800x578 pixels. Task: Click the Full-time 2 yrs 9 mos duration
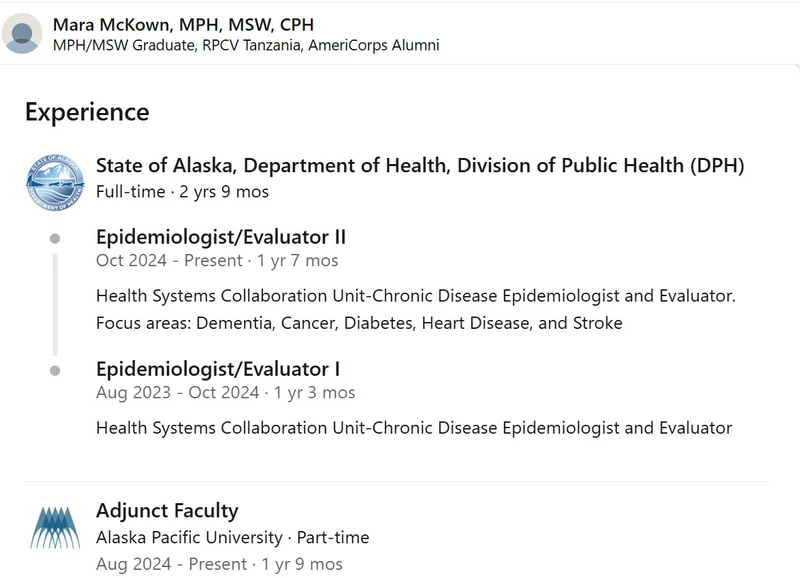tap(182, 192)
